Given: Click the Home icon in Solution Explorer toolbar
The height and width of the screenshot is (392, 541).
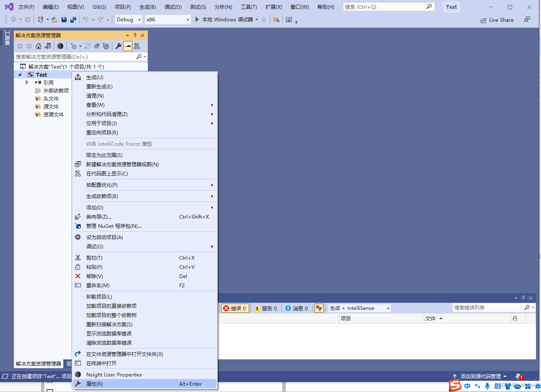Looking at the screenshot, I should pos(38,46).
